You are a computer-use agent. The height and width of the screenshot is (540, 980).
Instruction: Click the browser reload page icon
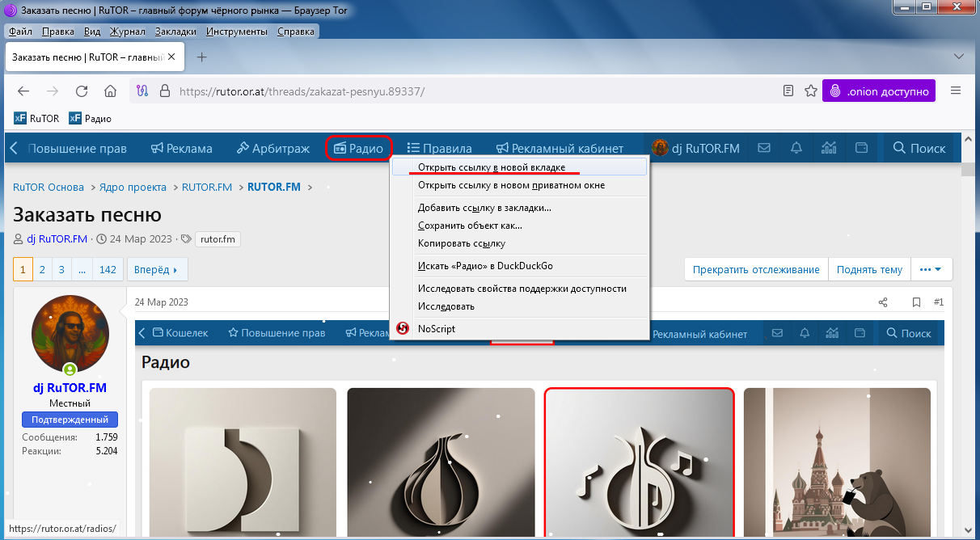coord(81,91)
